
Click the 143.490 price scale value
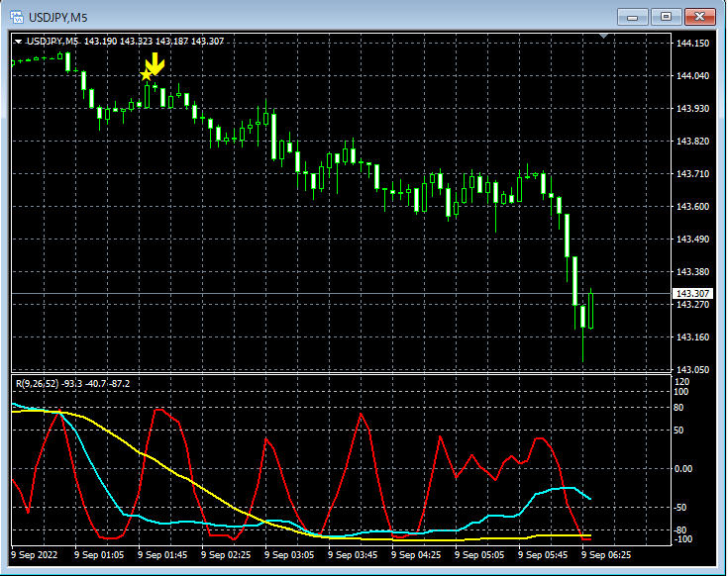point(692,240)
